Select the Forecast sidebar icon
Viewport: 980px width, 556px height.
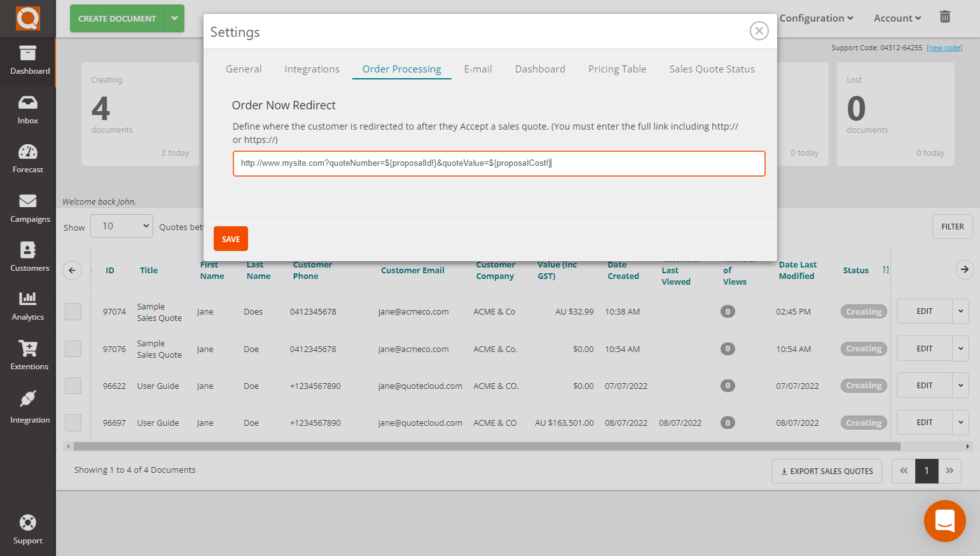27,158
